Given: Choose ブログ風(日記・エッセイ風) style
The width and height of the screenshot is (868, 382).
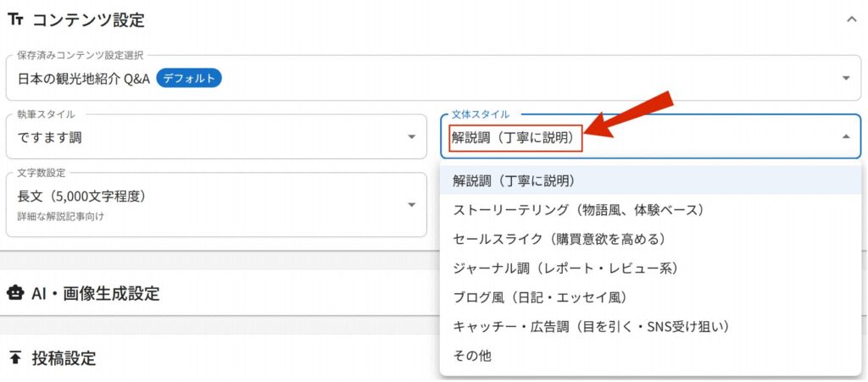Looking at the screenshot, I should [540, 297].
